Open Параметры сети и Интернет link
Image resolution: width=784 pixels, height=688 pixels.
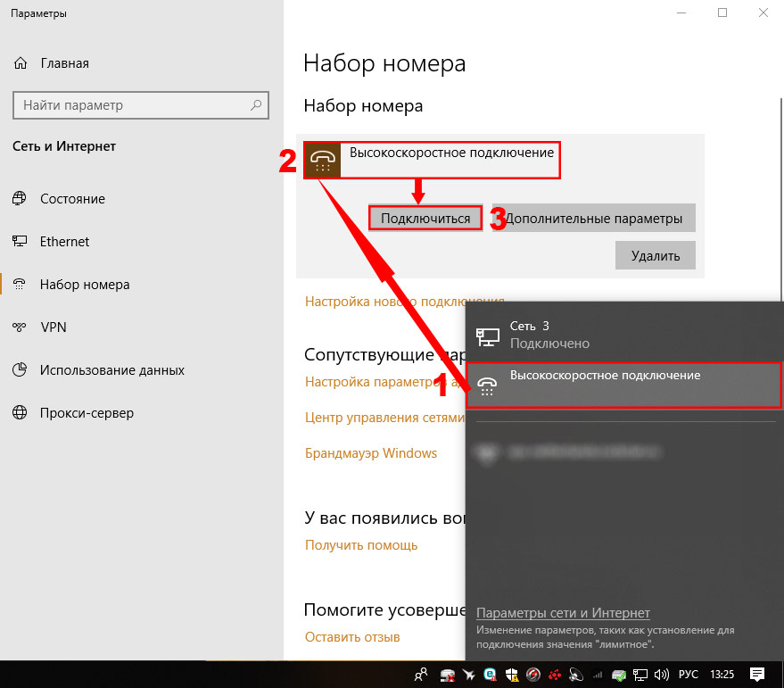(x=563, y=613)
